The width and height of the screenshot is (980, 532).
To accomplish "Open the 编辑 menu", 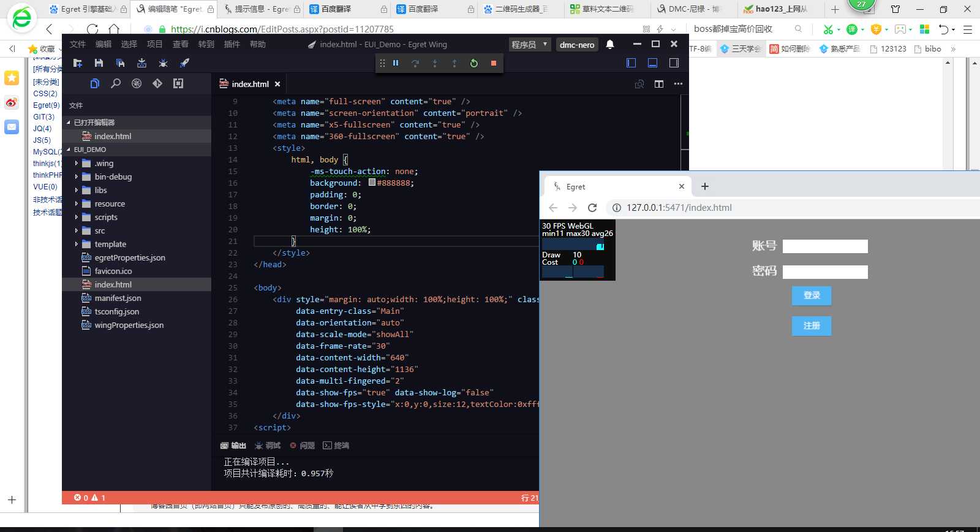I will coord(104,44).
